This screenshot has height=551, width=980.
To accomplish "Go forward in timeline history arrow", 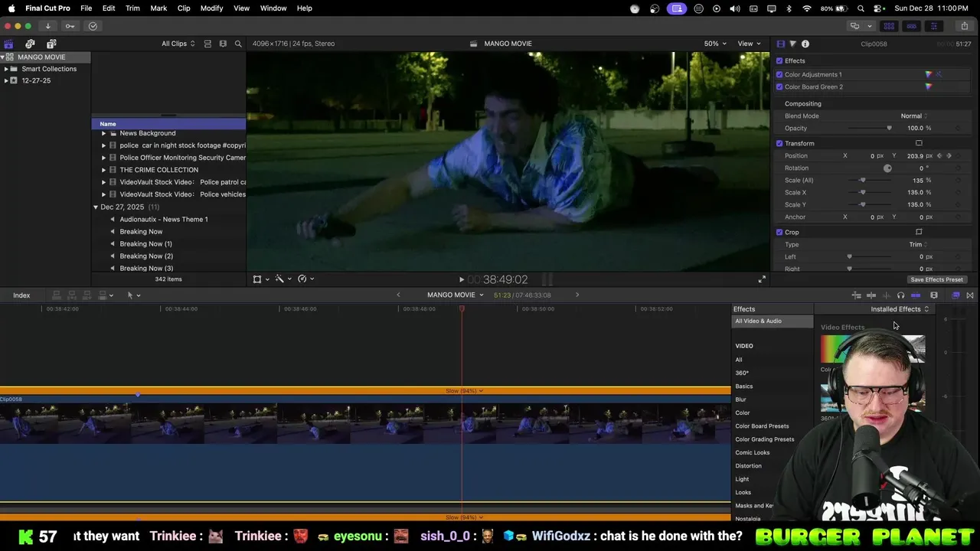I will pyautogui.click(x=577, y=295).
